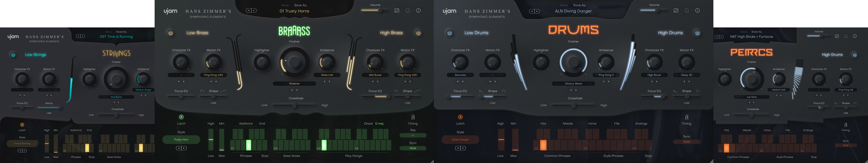This screenshot has width=868, height=163.
Task: Click the info icon in BRAAASS header
Action: click(418, 10)
